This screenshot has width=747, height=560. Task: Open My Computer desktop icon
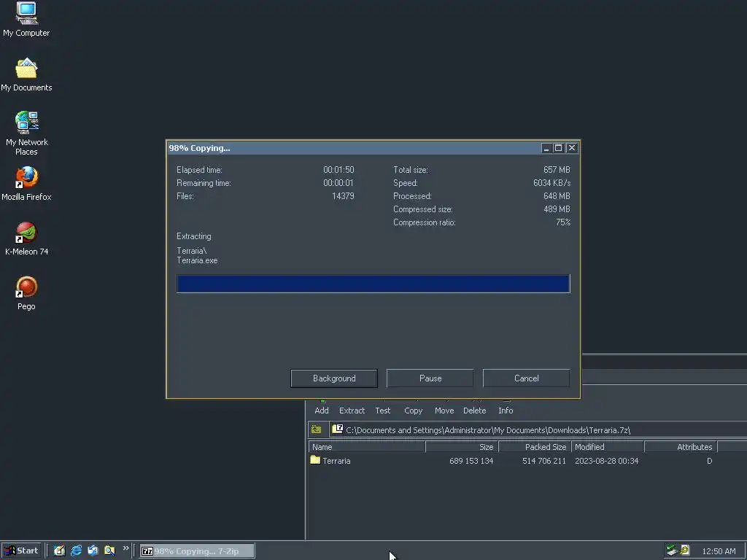(26, 19)
